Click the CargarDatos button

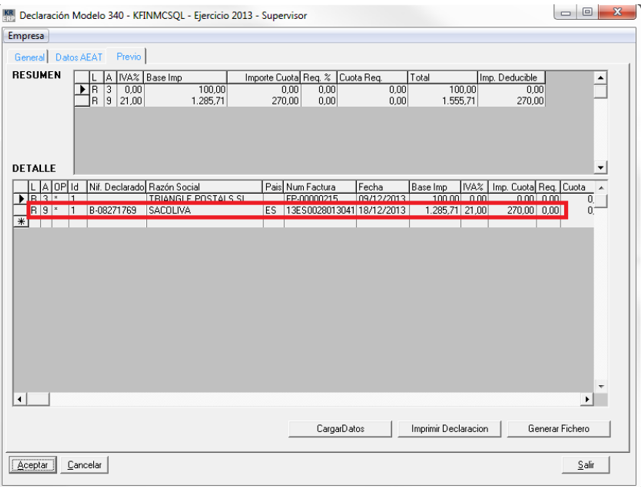coord(341,429)
